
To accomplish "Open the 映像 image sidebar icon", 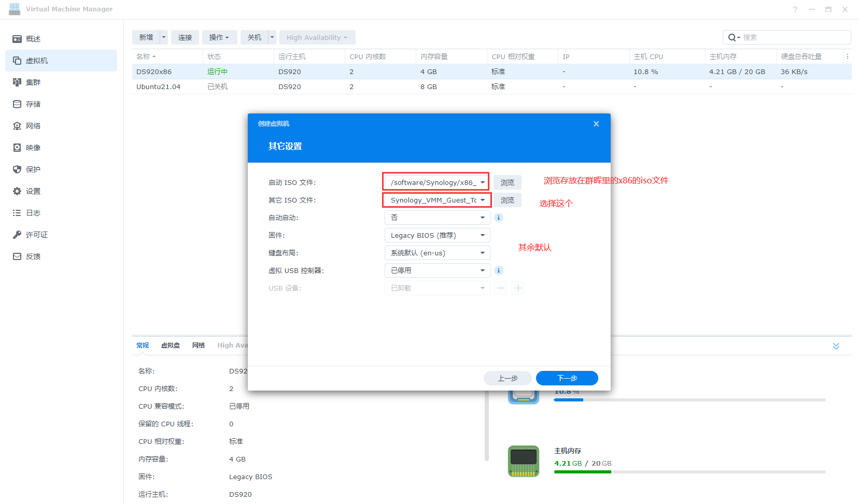I will 17,148.
